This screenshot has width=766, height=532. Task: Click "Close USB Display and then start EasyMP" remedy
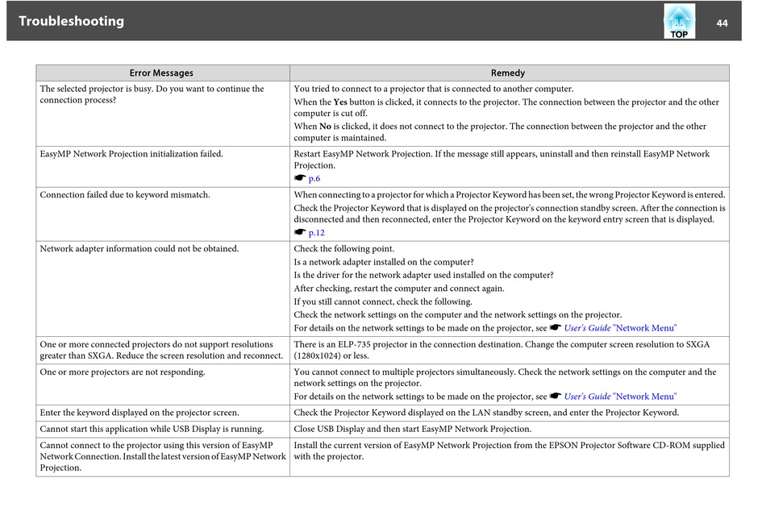coord(413,429)
